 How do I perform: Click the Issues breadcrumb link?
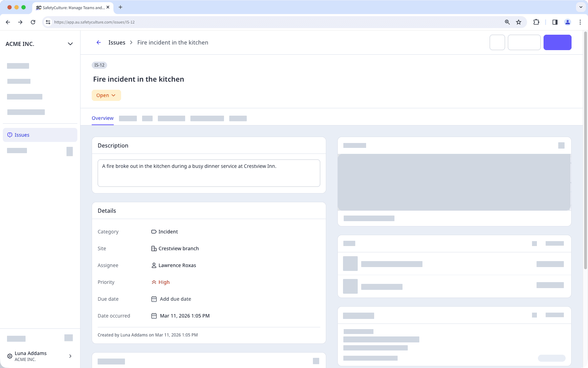[x=117, y=42]
